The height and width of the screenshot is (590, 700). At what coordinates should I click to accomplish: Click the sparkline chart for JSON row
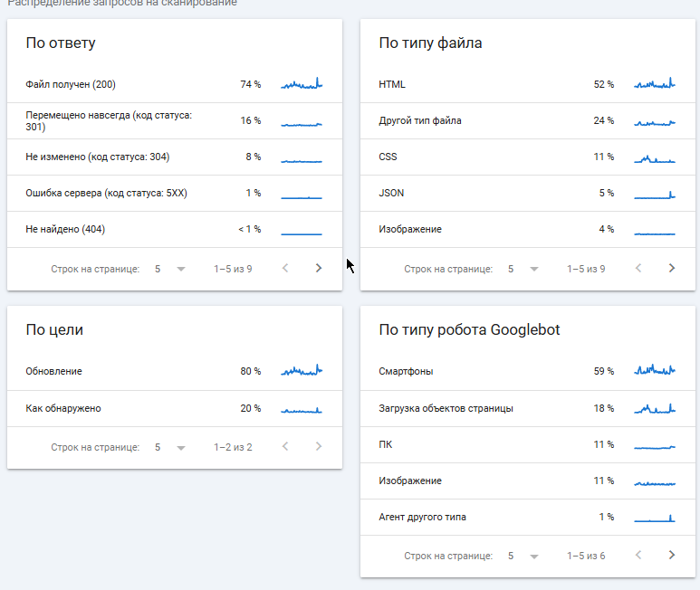click(655, 193)
